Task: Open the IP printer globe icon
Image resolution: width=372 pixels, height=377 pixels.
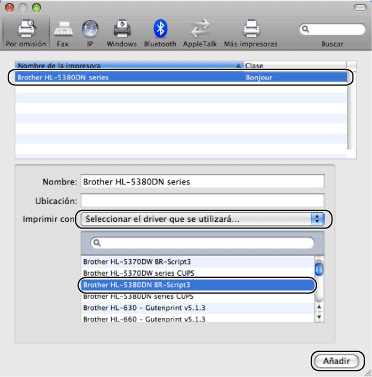Action: [x=90, y=33]
